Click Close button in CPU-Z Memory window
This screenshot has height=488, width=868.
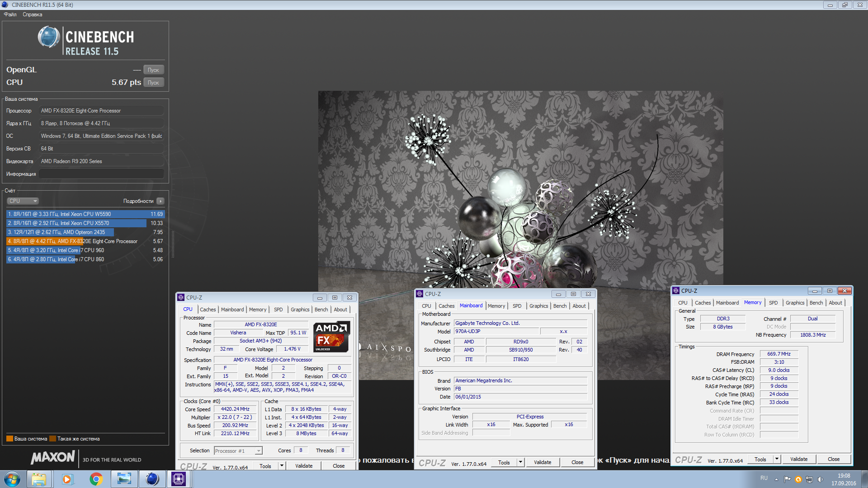834,459
